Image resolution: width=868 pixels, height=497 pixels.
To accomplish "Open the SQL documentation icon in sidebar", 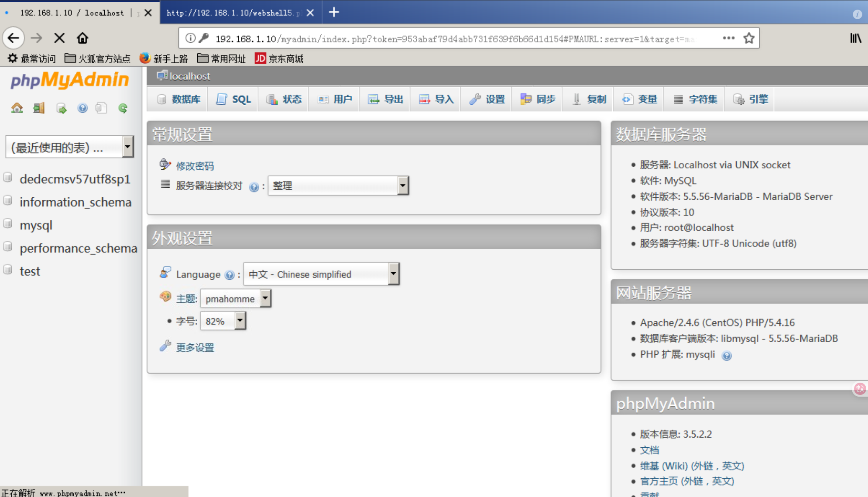I will tap(101, 108).
